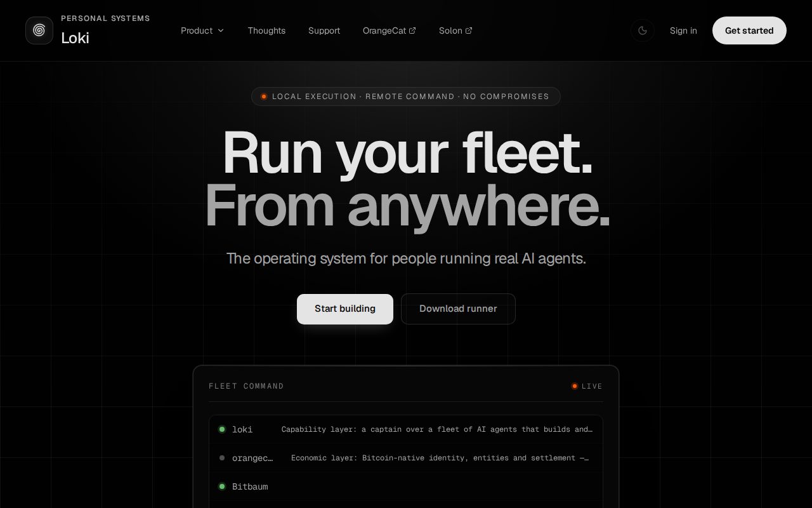Click the green status dot beside loki

click(222, 429)
